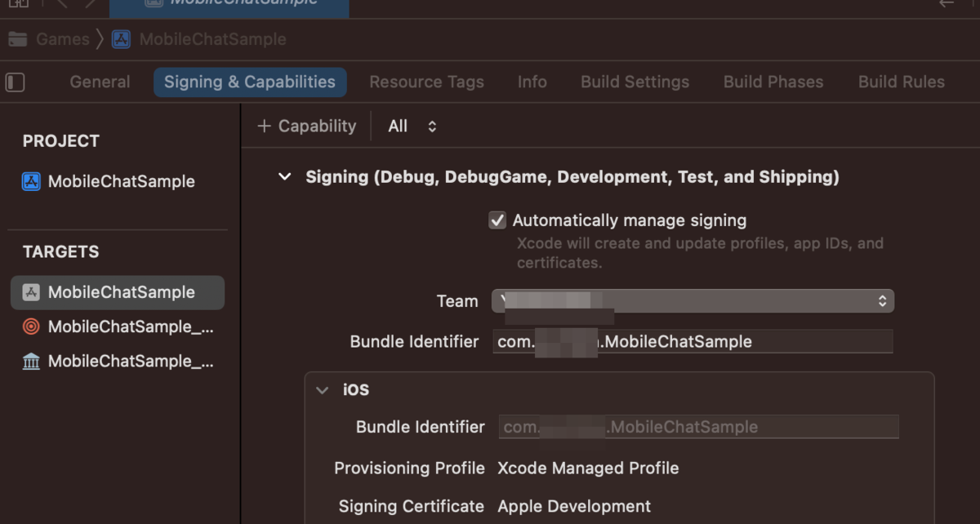The width and height of the screenshot is (980, 524).
Task: Click the Signing Certificate label
Action: pyautogui.click(x=412, y=507)
